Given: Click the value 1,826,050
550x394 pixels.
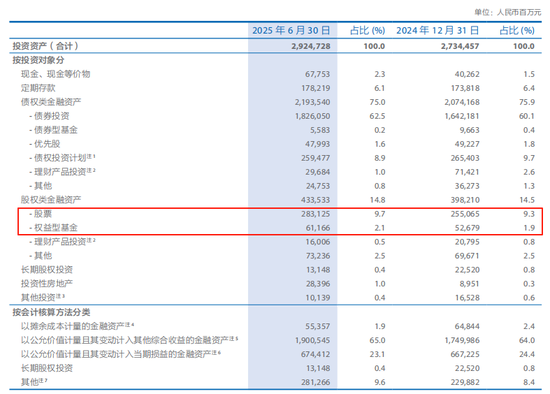Looking at the screenshot, I should tap(313, 116).
